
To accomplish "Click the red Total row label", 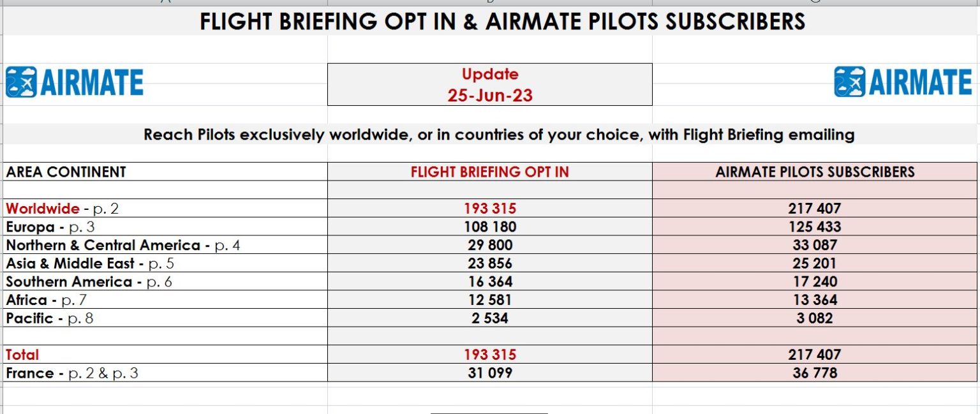I will click(23, 355).
